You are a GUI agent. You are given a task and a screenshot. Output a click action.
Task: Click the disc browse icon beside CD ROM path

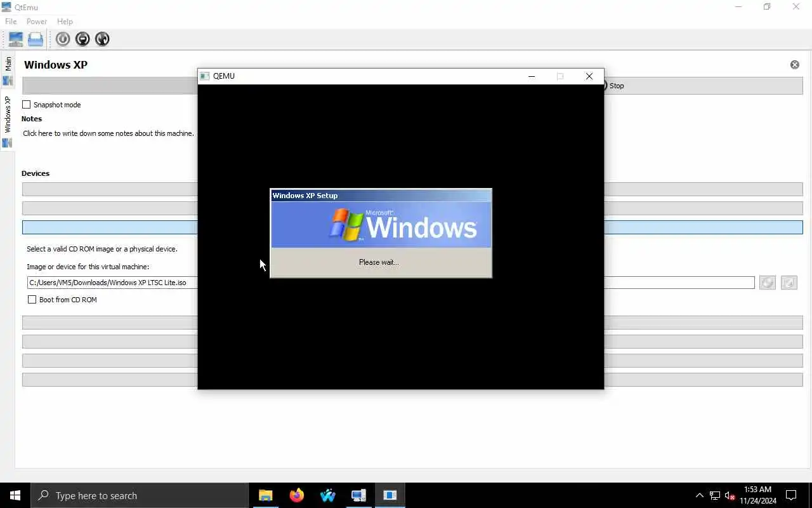pyautogui.click(x=768, y=283)
